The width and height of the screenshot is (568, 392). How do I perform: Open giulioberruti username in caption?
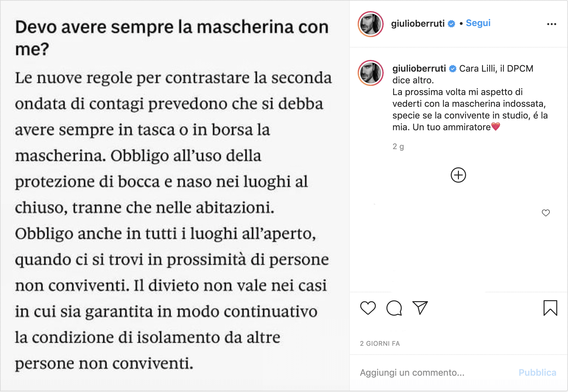point(419,69)
